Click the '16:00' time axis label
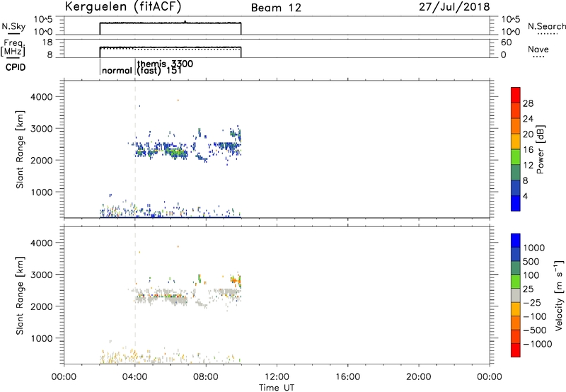Image resolution: width=566 pixels, height=392 pixels. click(347, 377)
